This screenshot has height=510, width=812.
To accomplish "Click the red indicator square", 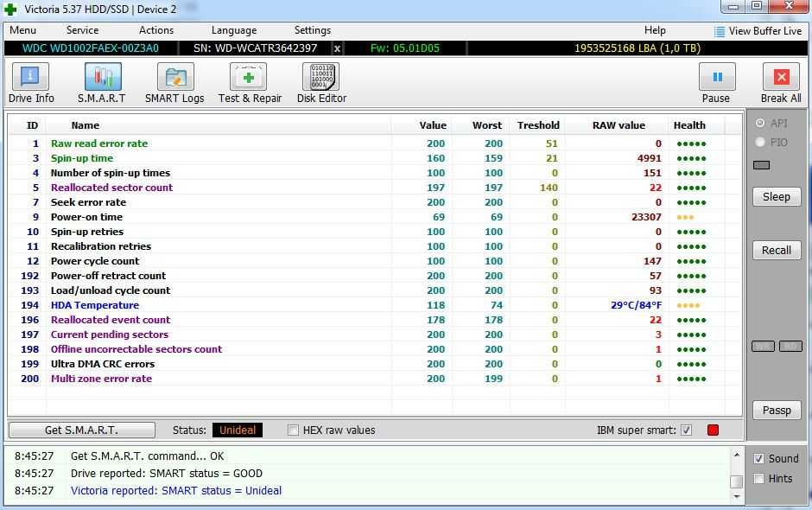I will click(713, 430).
